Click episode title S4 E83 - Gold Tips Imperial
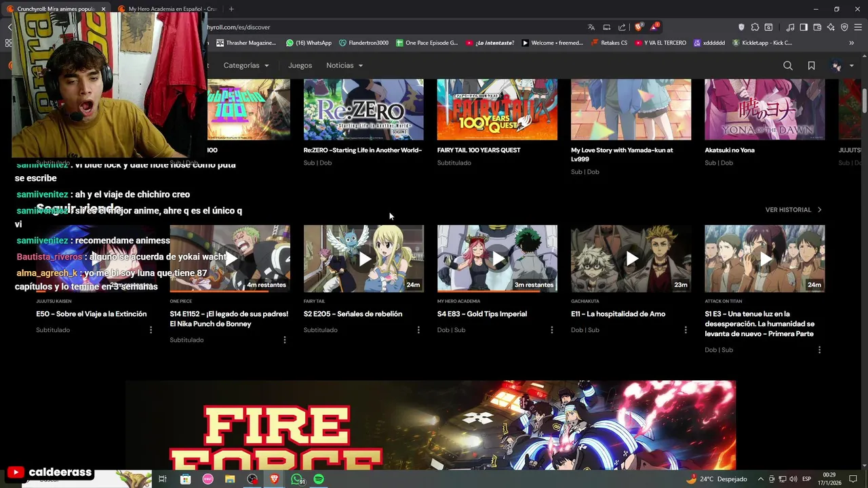This screenshot has width=868, height=488. [482, 314]
